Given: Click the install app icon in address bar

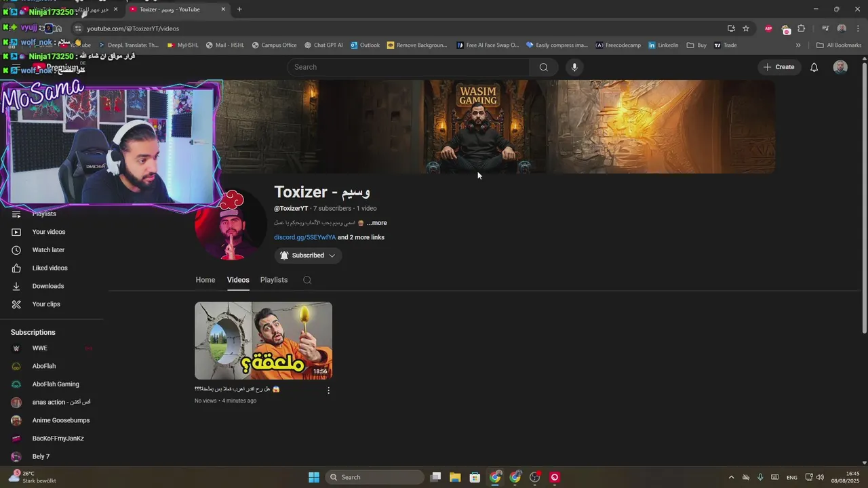Looking at the screenshot, I should pos(731,28).
